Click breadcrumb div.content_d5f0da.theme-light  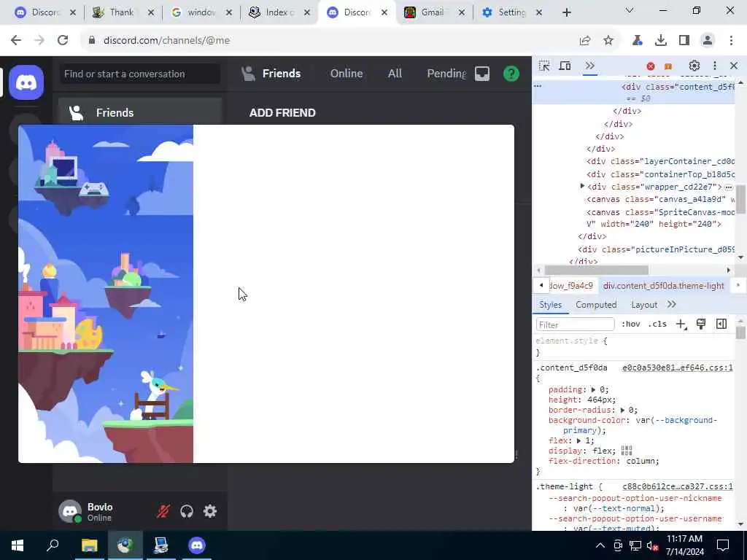tap(664, 286)
